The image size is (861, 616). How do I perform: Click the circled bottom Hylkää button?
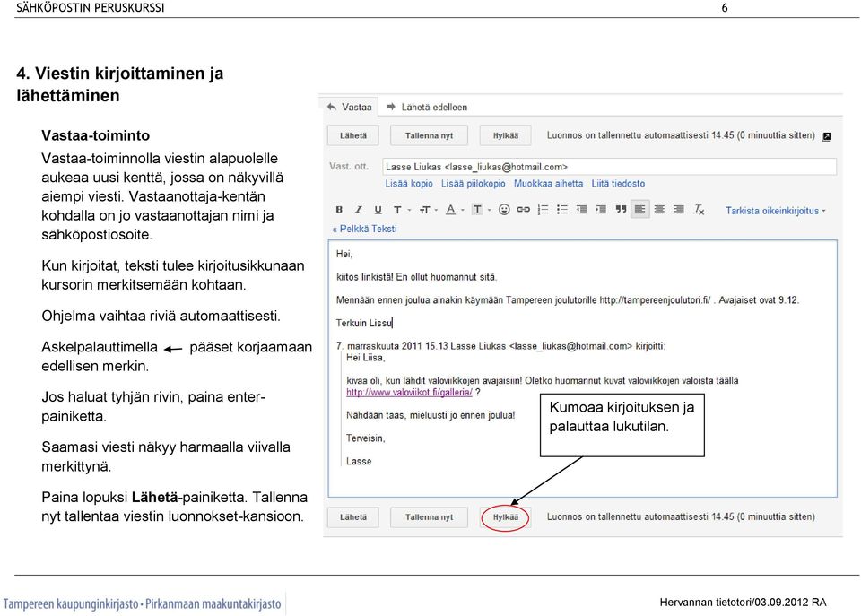point(505,517)
